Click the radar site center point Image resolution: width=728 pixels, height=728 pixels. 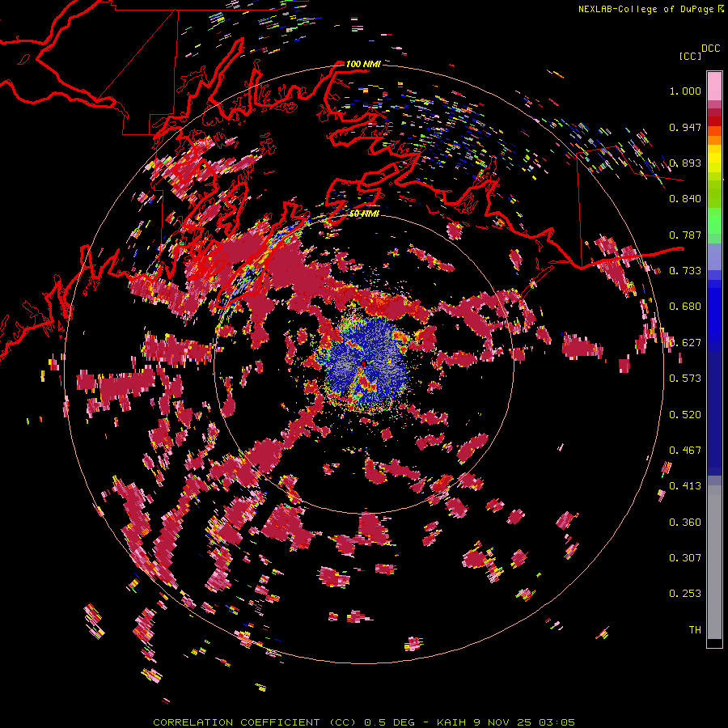click(365, 364)
